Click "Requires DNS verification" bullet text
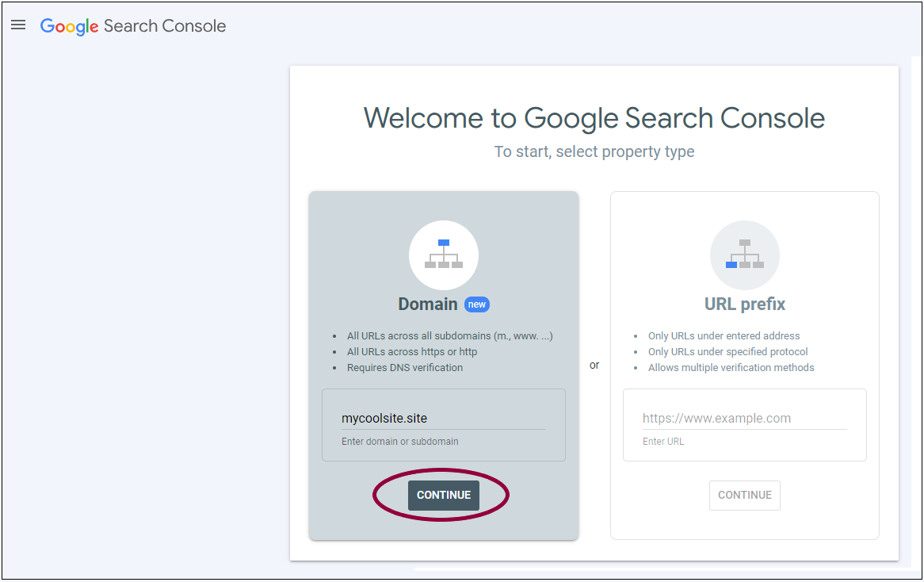The image size is (924, 582). click(x=405, y=368)
